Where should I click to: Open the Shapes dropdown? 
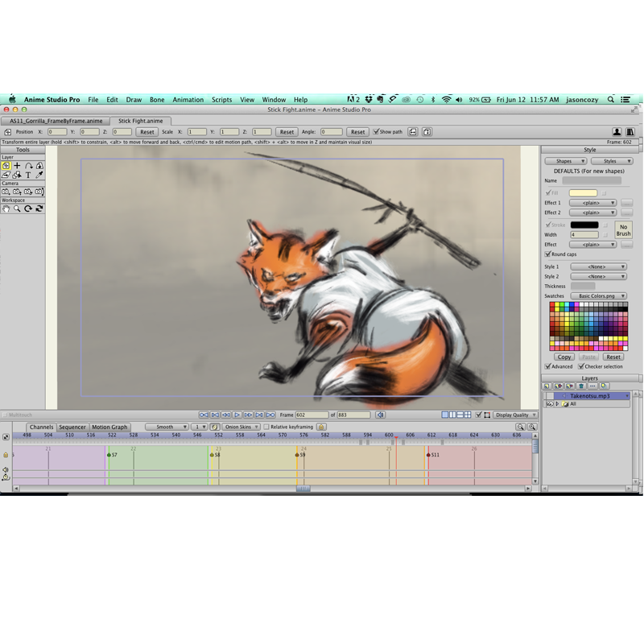(566, 161)
